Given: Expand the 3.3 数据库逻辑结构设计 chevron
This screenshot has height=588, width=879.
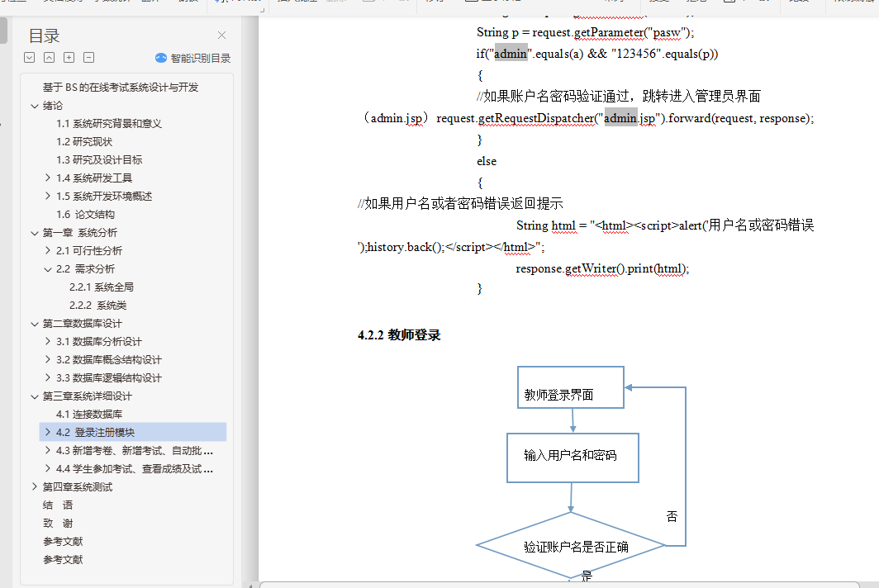Looking at the screenshot, I should coord(48,377).
